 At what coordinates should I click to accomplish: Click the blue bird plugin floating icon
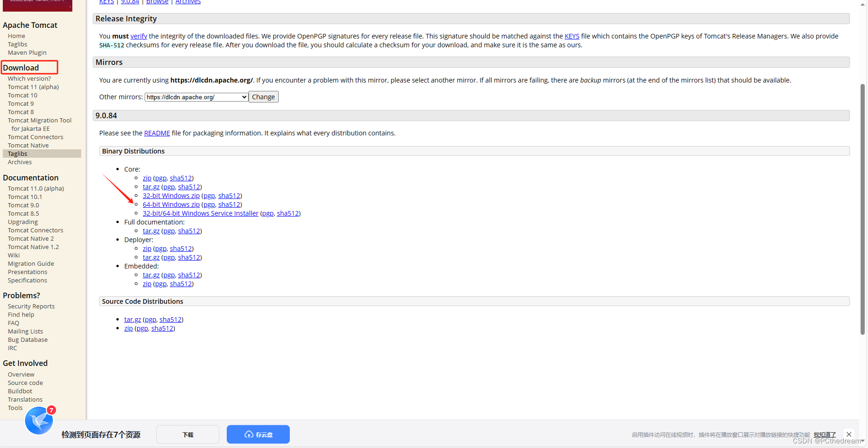pyautogui.click(x=39, y=421)
